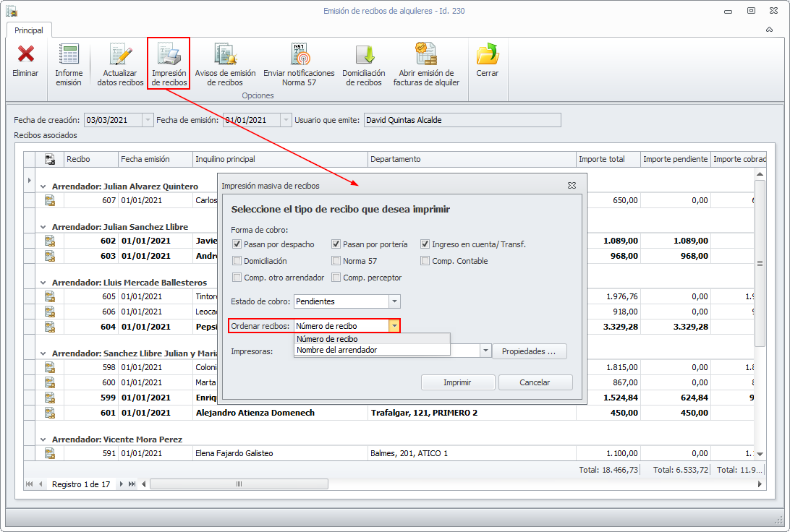Click receipt icon for row 602
Image resolution: width=790 pixels, height=532 pixels.
[49, 241]
